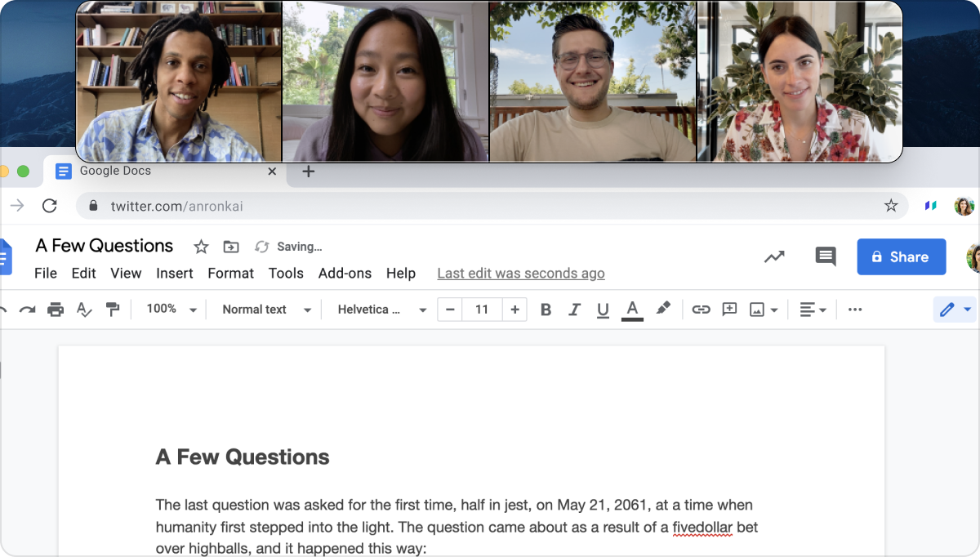980x557 pixels.
Task: Open the Insert menu
Action: 175,274
